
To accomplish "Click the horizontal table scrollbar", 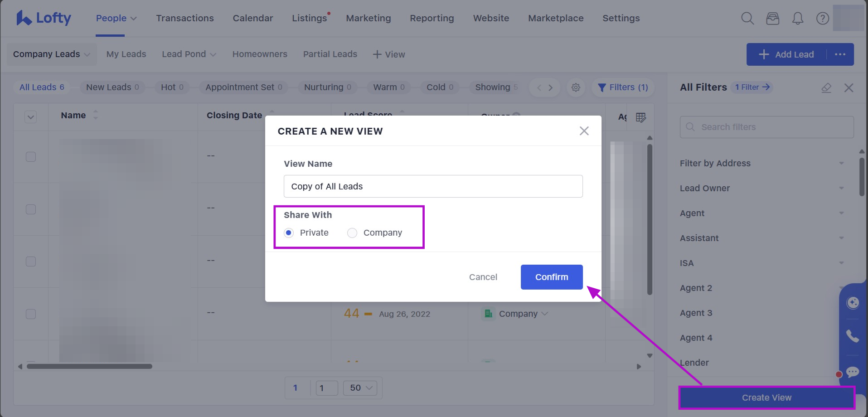I will point(89,366).
